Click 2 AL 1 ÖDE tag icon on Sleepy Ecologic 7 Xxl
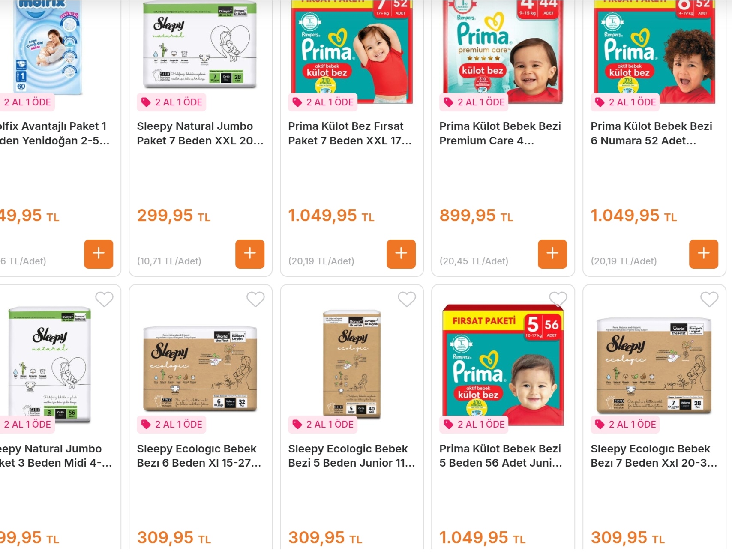The height and width of the screenshot is (560, 732). coord(600,424)
